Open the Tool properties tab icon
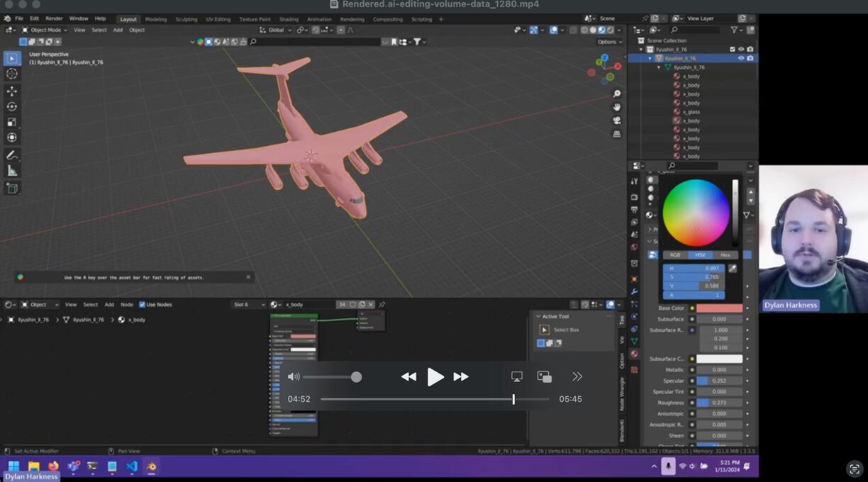Screen dimensions: 868x482 635,181
